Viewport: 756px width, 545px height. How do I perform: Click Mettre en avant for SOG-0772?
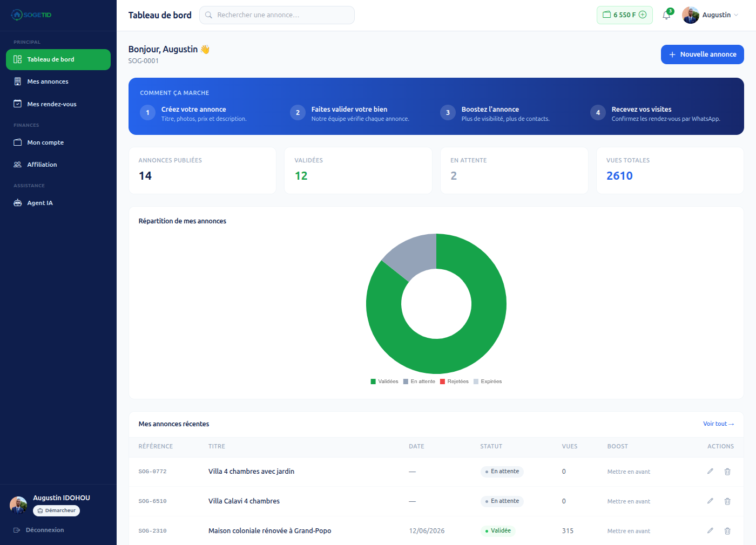[x=629, y=472]
